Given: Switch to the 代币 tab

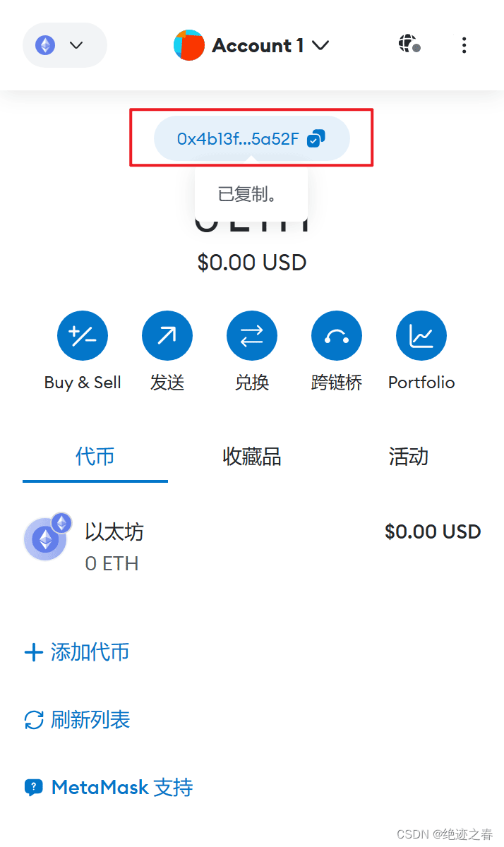Looking at the screenshot, I should click(95, 457).
